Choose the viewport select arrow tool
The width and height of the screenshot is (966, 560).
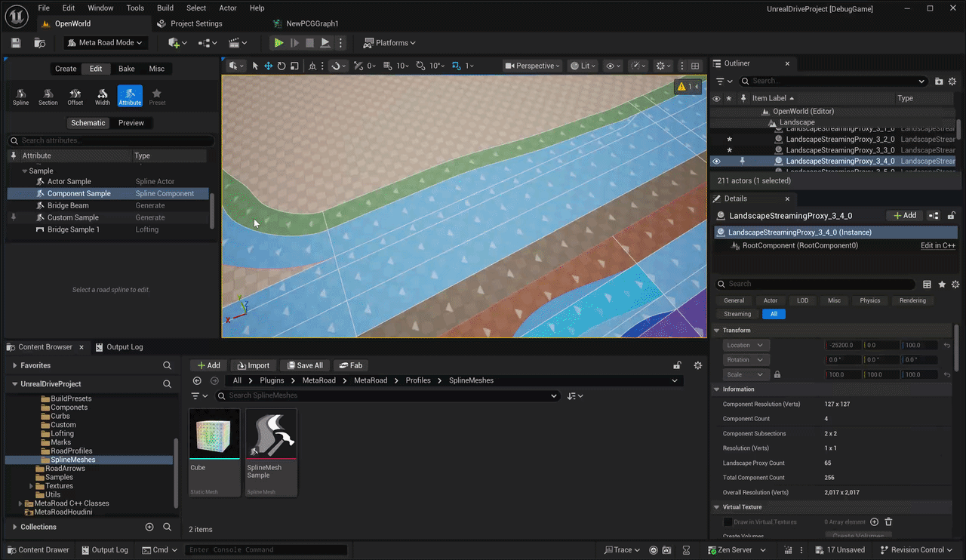tap(255, 66)
